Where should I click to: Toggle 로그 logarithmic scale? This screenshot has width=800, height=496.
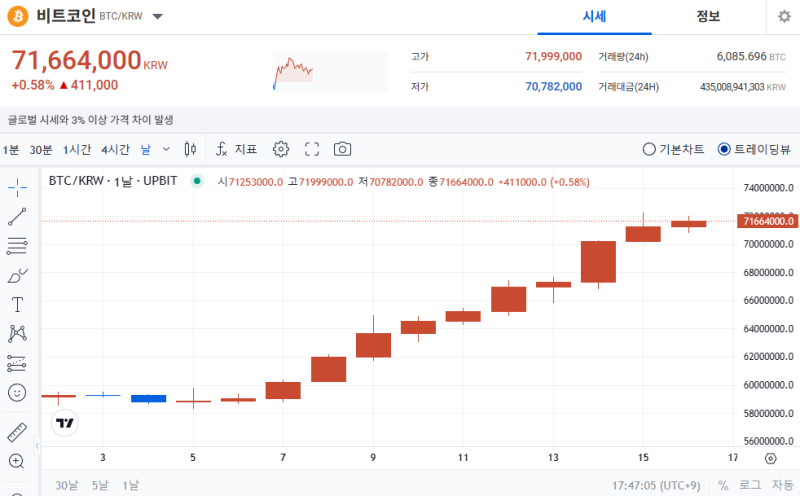tap(750, 485)
